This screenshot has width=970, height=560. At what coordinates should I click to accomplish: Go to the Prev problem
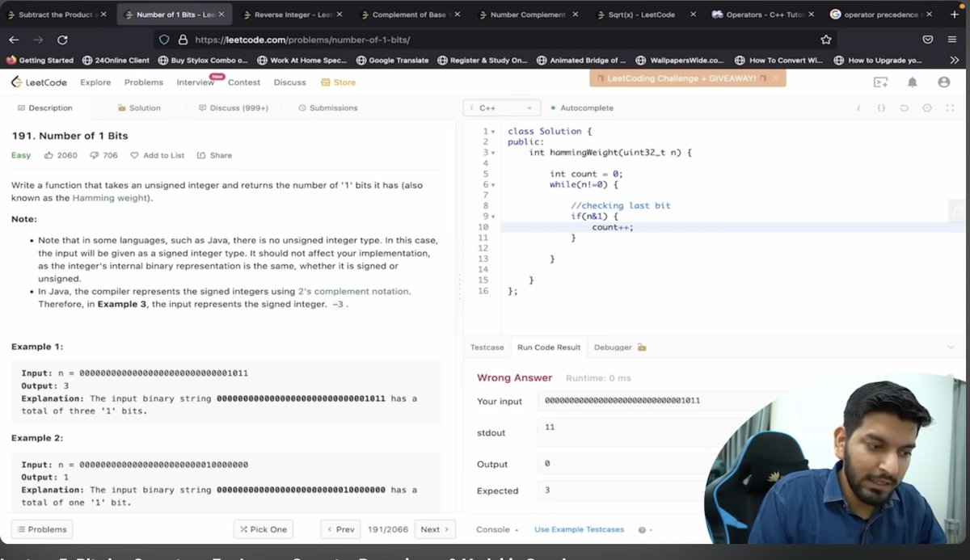[x=340, y=529]
